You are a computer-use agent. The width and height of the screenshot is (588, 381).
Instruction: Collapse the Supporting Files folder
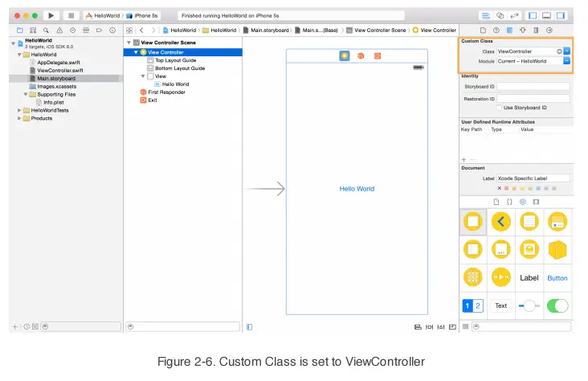(26, 94)
